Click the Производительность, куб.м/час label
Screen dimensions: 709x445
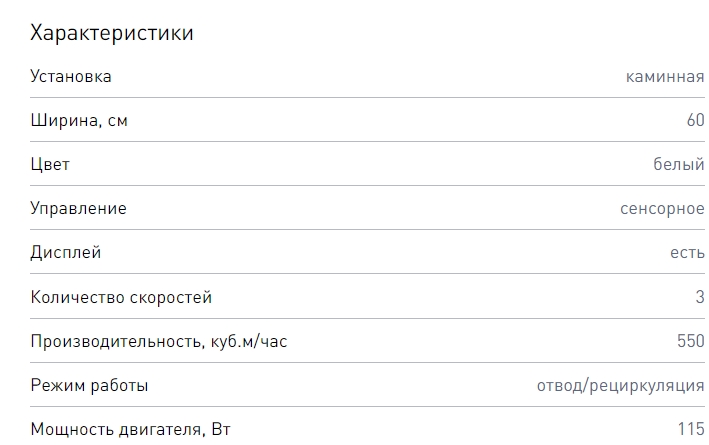point(160,341)
